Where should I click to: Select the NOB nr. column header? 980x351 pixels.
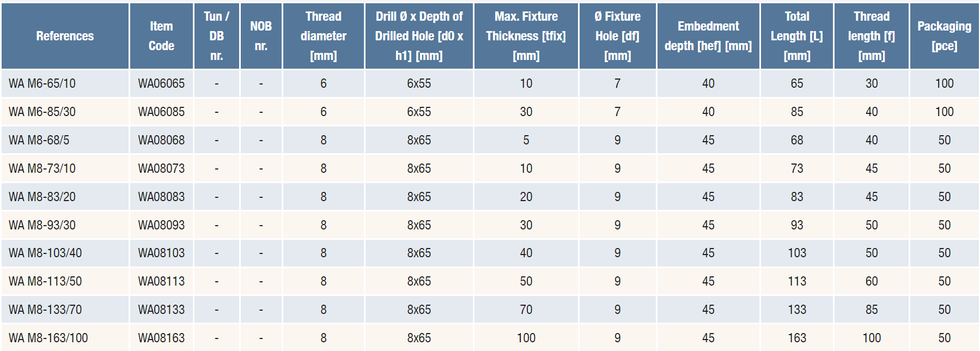coord(261,36)
